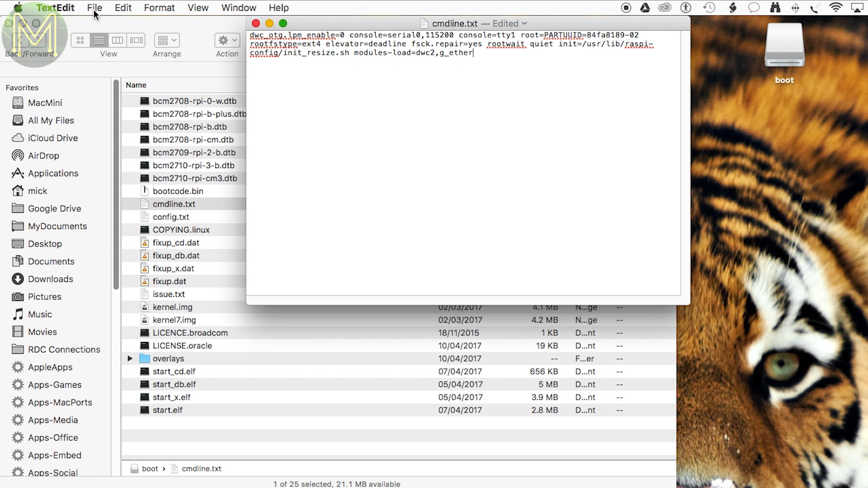
Task: Click boot in the path bar
Action: pos(150,469)
